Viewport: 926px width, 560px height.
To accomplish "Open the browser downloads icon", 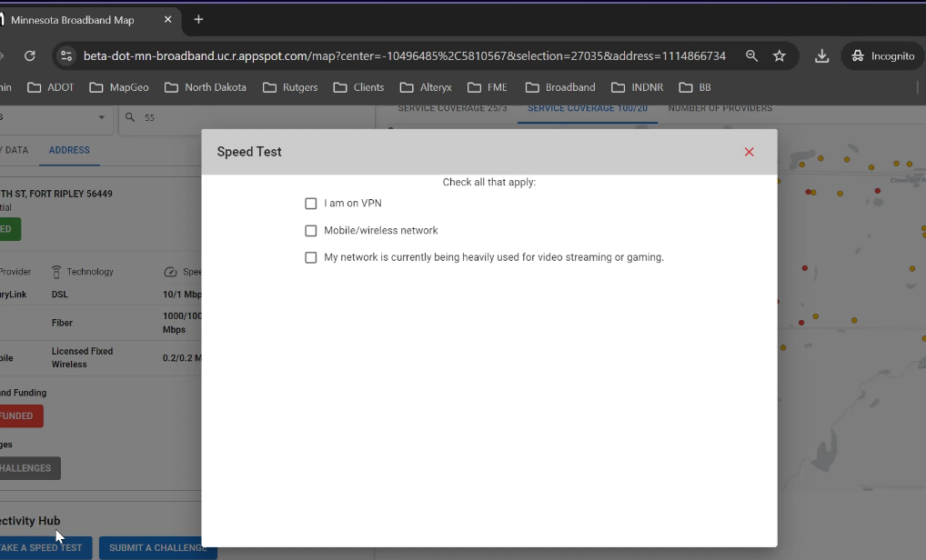I will pos(821,56).
